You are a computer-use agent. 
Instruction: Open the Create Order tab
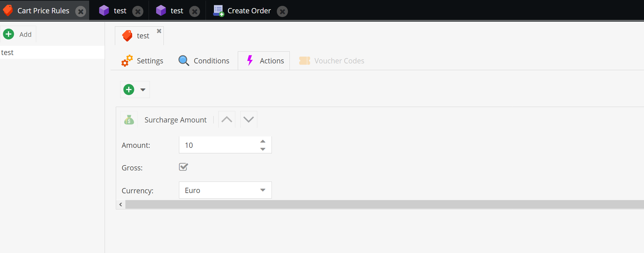[x=249, y=11]
